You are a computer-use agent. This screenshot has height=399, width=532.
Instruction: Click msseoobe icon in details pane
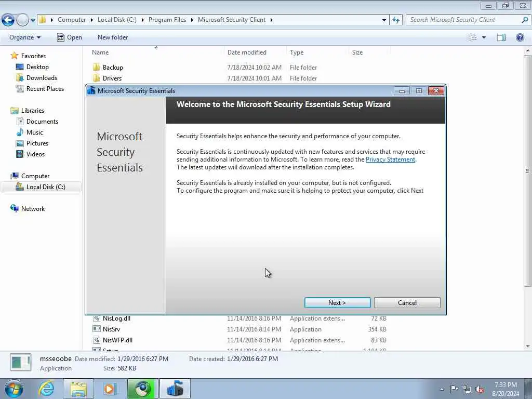21,362
